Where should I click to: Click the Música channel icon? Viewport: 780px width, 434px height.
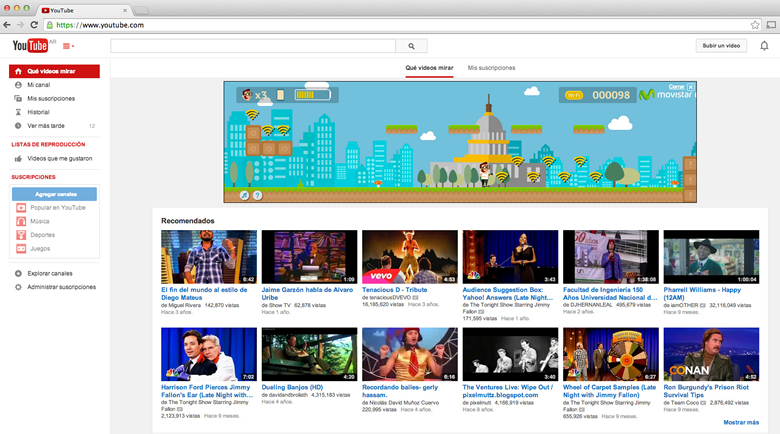21,221
